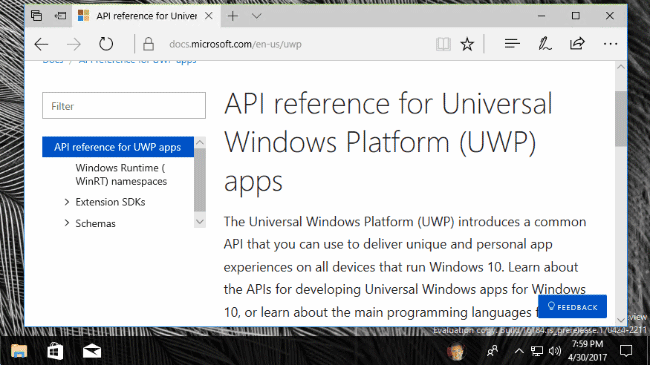Share this page icon
This screenshot has height=365, width=650.
coord(577,44)
